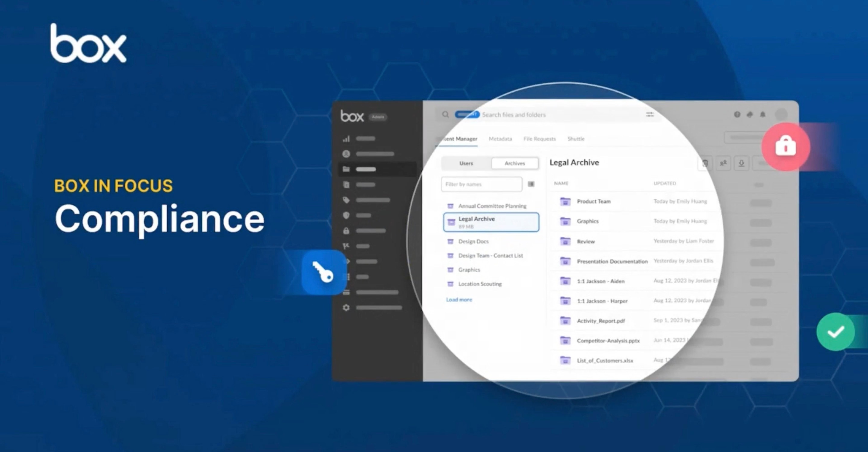Sort by the NAME column header
The width and height of the screenshot is (868, 452).
561,183
